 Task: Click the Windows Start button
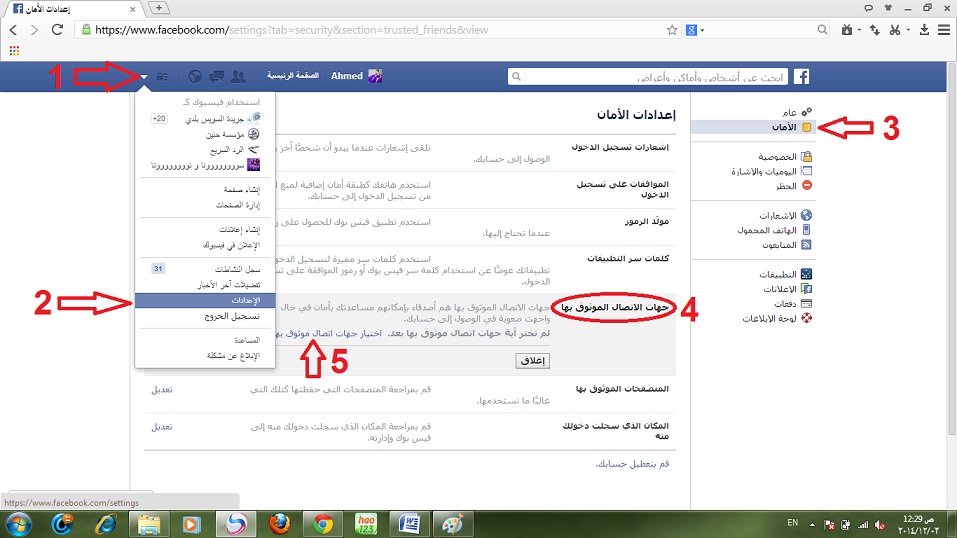click(x=18, y=525)
